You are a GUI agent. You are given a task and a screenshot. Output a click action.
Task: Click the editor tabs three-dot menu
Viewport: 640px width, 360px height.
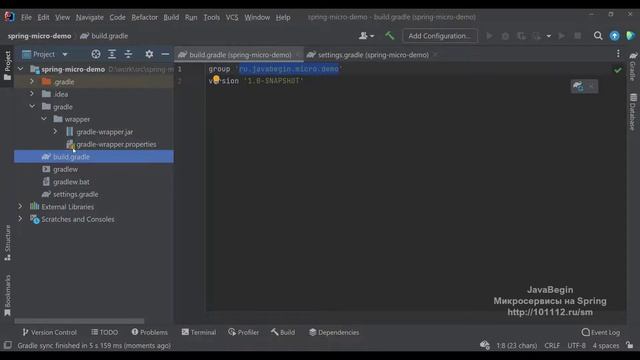point(618,54)
